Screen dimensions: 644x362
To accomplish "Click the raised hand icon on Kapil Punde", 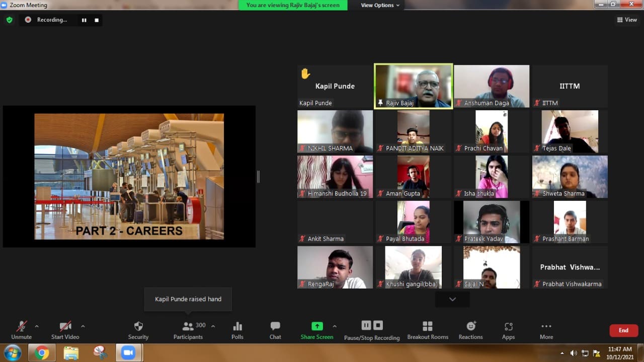I will tap(305, 74).
